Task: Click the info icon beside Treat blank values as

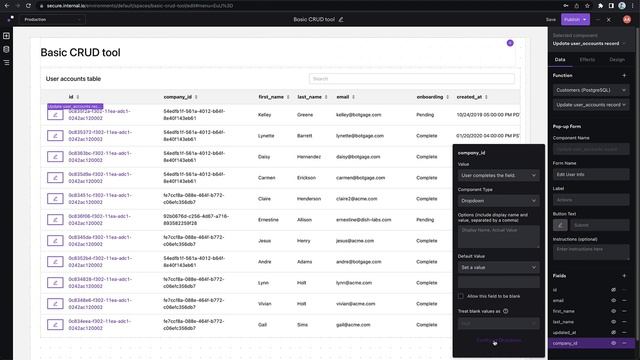Action: 506,311
